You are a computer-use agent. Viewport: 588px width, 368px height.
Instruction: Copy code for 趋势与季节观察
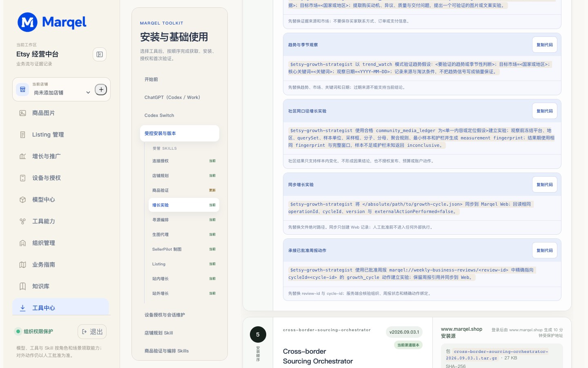(x=545, y=45)
